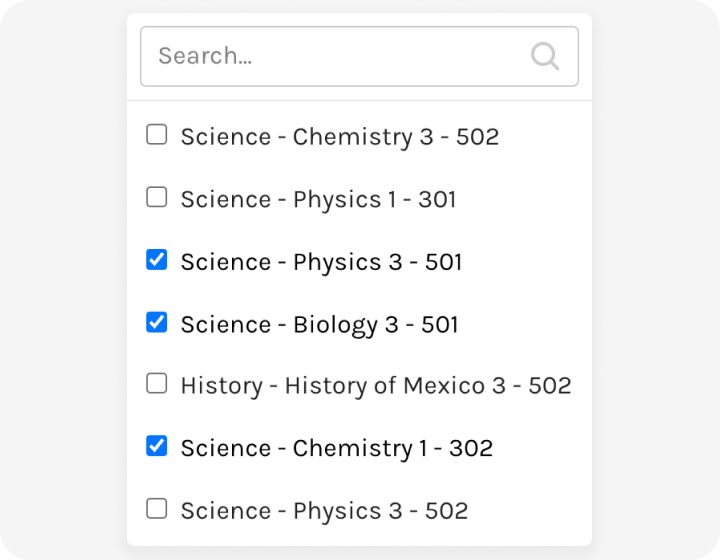This screenshot has width=720, height=560.
Task: Deselect the Science - Chemistry 1 - 302 checkbox
Action: click(157, 446)
